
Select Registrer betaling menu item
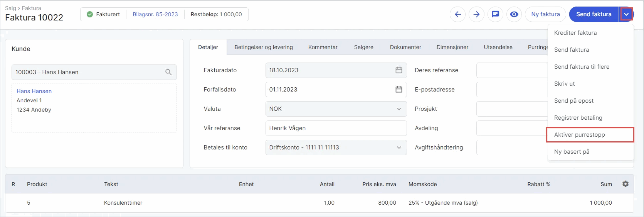tap(591, 118)
